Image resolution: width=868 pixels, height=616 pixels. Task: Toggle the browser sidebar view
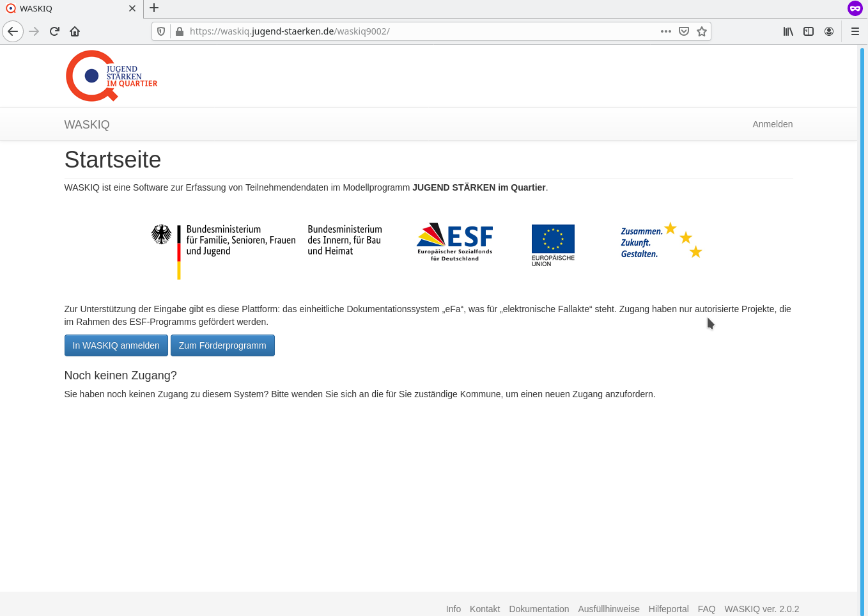[809, 31]
